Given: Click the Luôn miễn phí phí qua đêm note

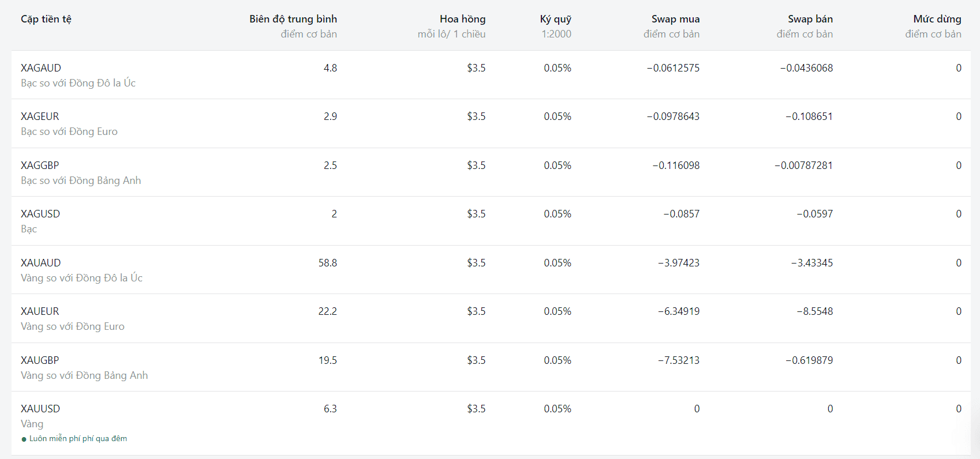Looking at the screenshot, I should click(x=78, y=439).
